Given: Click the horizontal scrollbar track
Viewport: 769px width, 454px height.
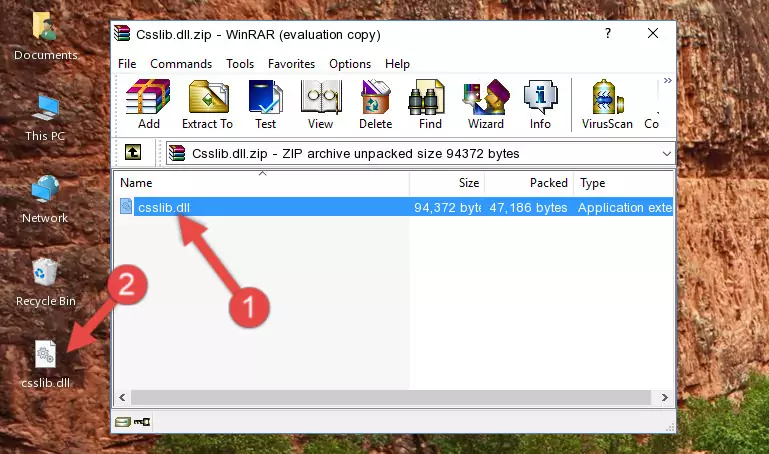Looking at the screenshot, I should pyautogui.click(x=390, y=397).
